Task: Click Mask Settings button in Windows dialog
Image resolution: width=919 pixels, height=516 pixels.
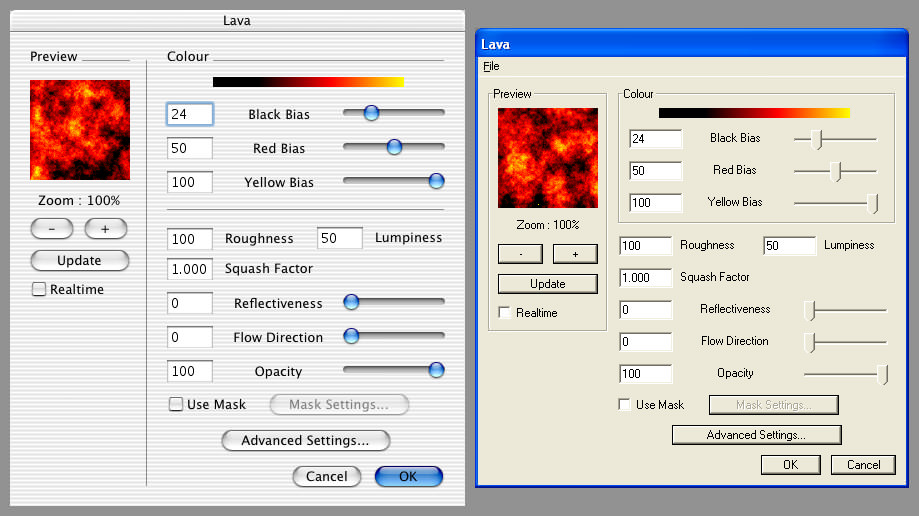Action: [x=774, y=405]
